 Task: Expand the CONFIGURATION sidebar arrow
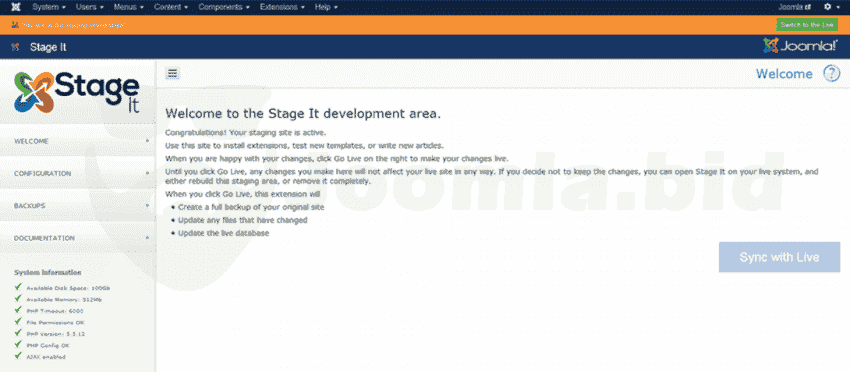[147, 174]
